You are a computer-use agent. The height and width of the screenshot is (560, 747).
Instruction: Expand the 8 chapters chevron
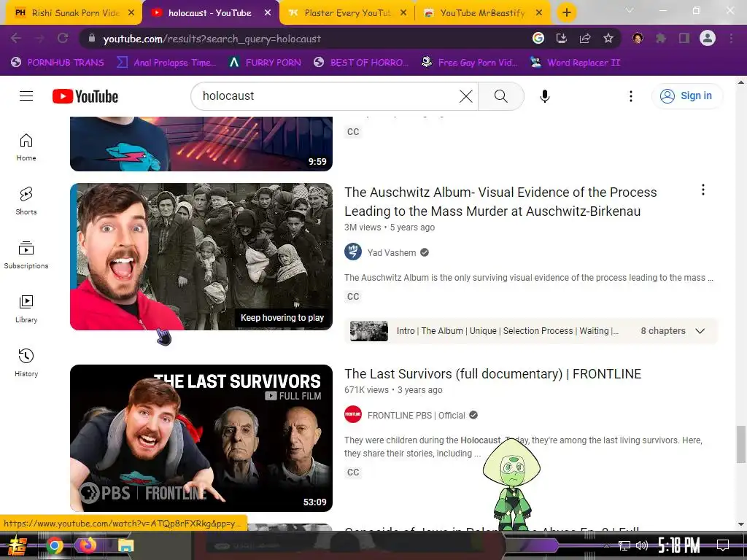(x=700, y=331)
